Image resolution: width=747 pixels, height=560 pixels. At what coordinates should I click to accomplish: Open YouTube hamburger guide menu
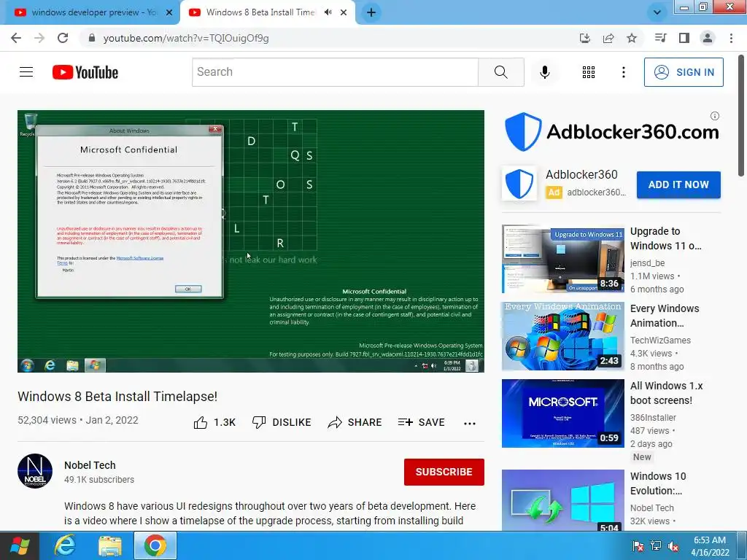point(26,72)
